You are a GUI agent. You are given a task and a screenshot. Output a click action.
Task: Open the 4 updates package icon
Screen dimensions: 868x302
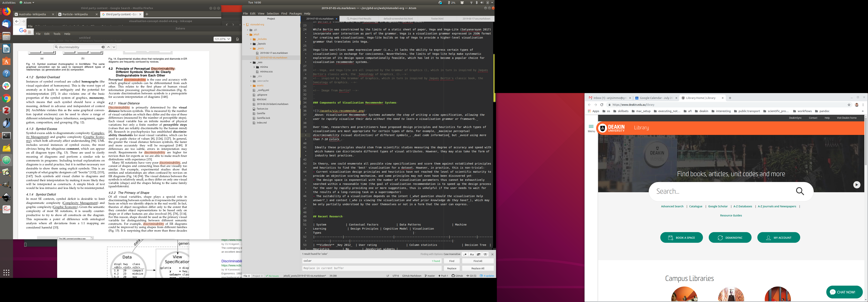481,276
